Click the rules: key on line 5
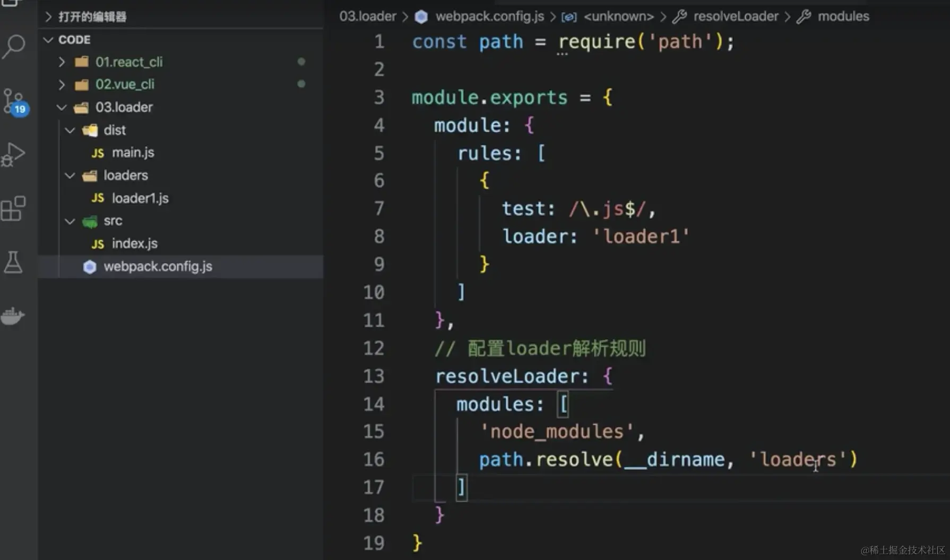 [x=489, y=153]
